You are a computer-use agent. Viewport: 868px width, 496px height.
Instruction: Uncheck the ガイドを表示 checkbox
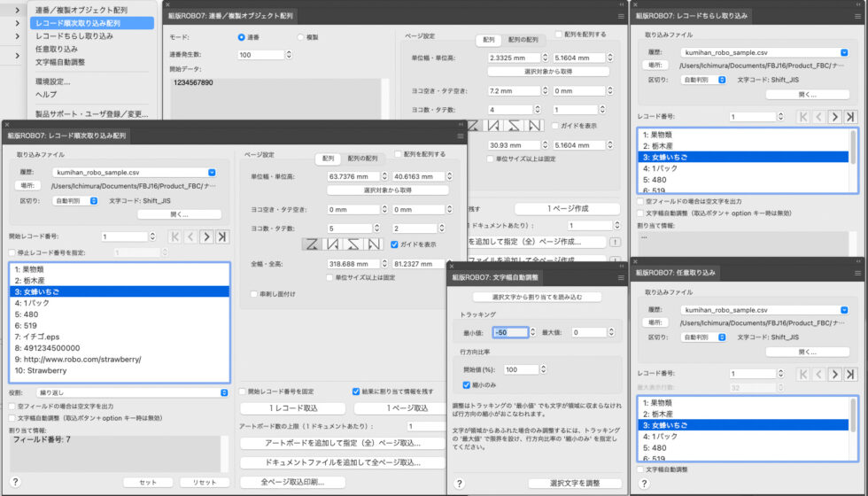pyautogui.click(x=394, y=244)
